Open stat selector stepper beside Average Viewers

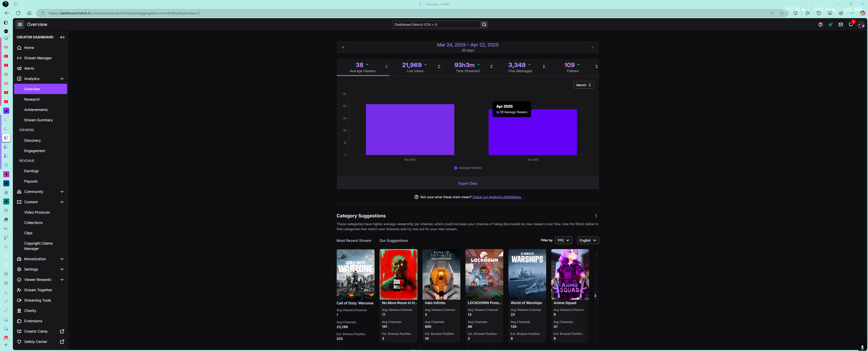[x=386, y=67]
